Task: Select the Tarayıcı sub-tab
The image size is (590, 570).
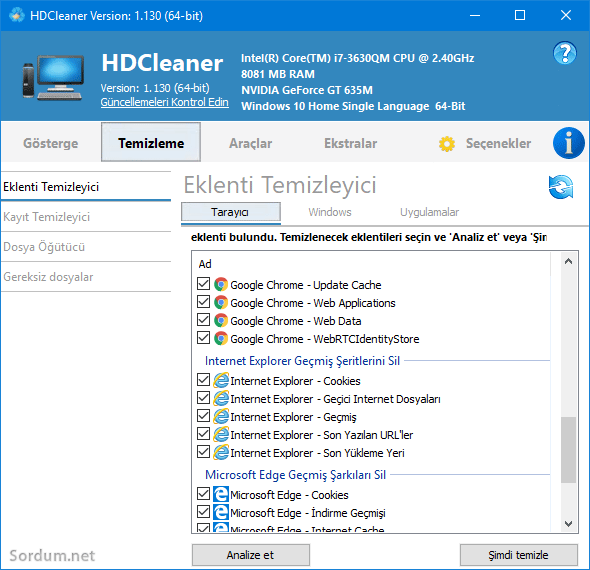Action: coord(231,212)
